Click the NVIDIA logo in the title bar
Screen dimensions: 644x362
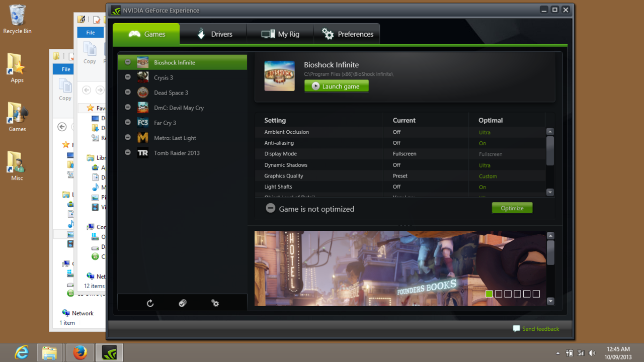(116, 10)
